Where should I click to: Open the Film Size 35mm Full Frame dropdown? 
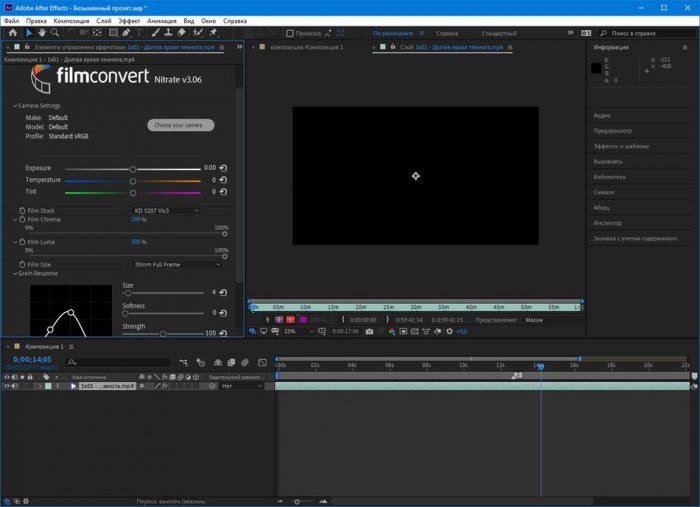click(178, 264)
